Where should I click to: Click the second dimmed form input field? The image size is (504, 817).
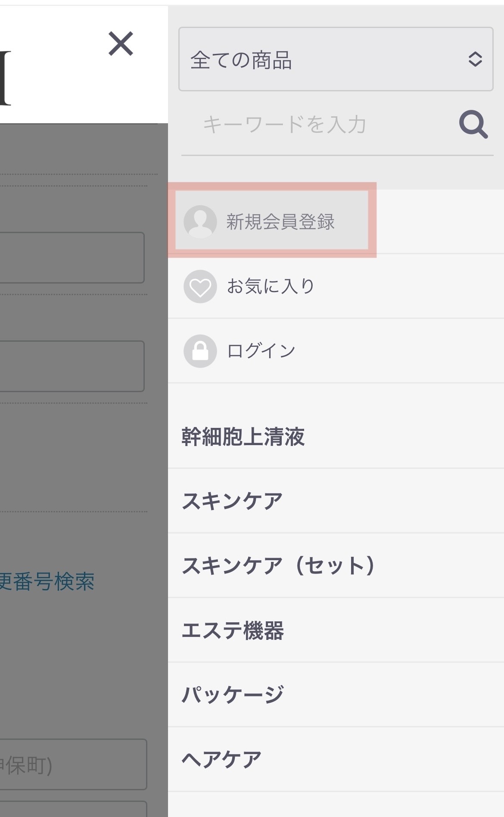pyautogui.click(x=72, y=366)
